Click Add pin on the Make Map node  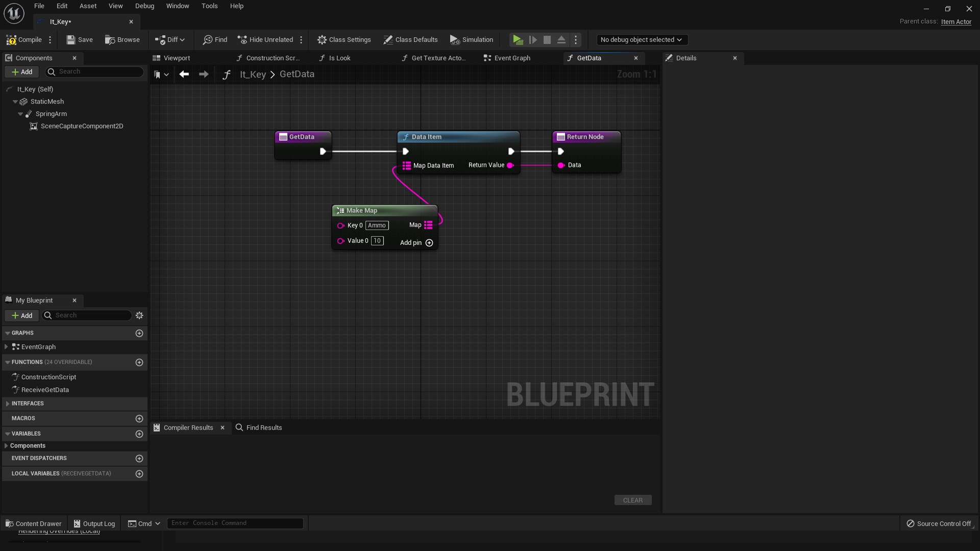(x=429, y=243)
